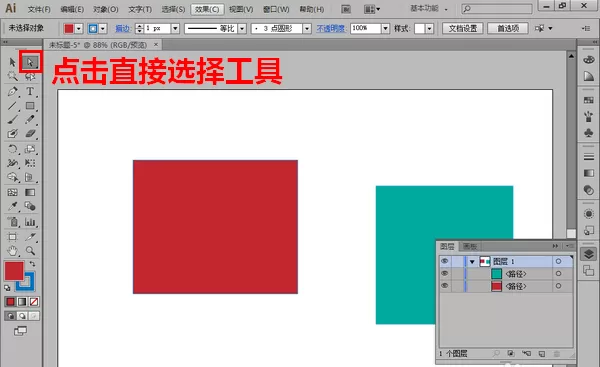Select the Scale tool
Screen dimensions: 600x367
pyautogui.click(x=30, y=149)
